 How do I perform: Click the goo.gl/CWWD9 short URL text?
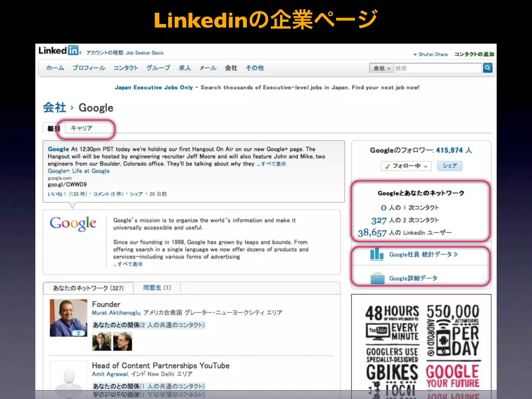coord(67,185)
